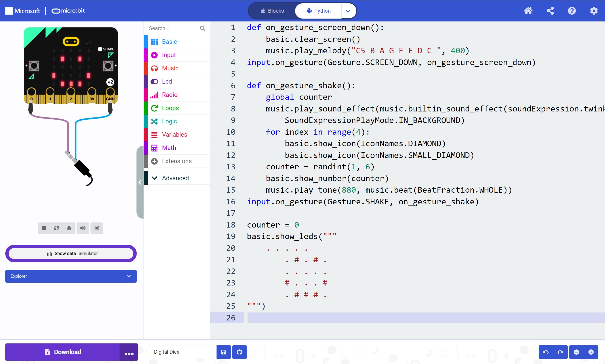The image size is (605, 364).
Task: Click line number 26 in gutter
Action: (x=231, y=318)
